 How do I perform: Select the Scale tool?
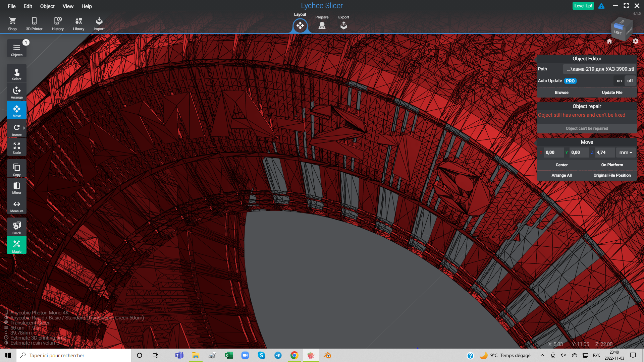click(x=16, y=148)
